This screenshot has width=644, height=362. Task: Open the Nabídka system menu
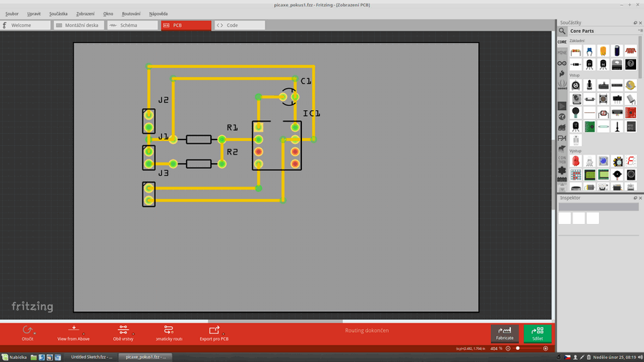click(14, 357)
